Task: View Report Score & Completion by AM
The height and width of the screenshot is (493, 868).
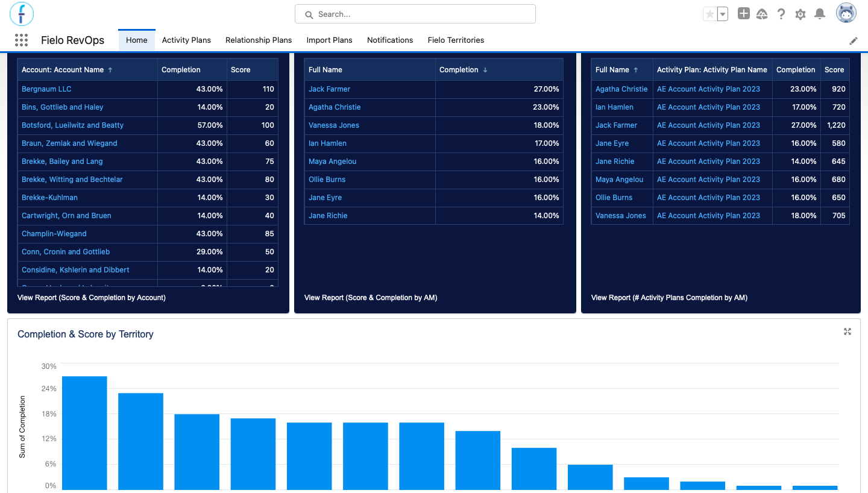Action: pos(371,298)
